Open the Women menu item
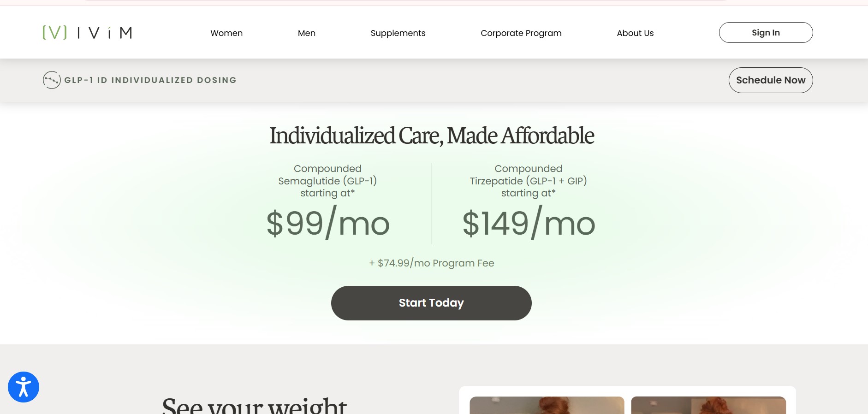The width and height of the screenshot is (868, 414). (226, 33)
